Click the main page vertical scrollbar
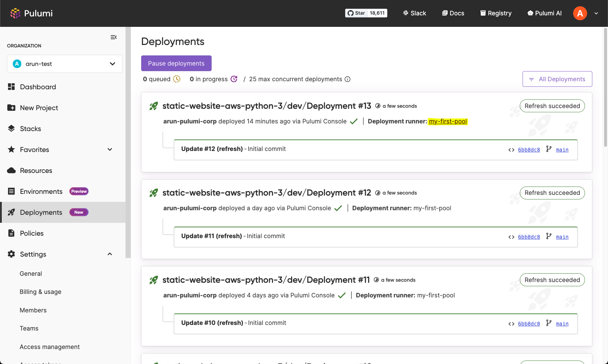Viewport: 608px width, 364px height. [x=606, y=87]
